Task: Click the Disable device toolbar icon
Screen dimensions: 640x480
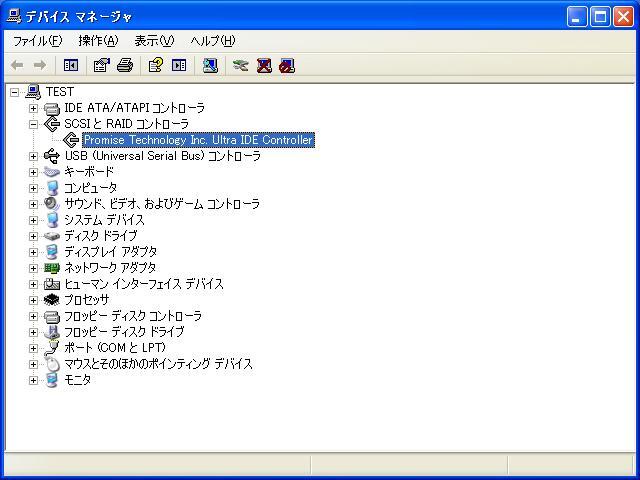Action: 287,65
